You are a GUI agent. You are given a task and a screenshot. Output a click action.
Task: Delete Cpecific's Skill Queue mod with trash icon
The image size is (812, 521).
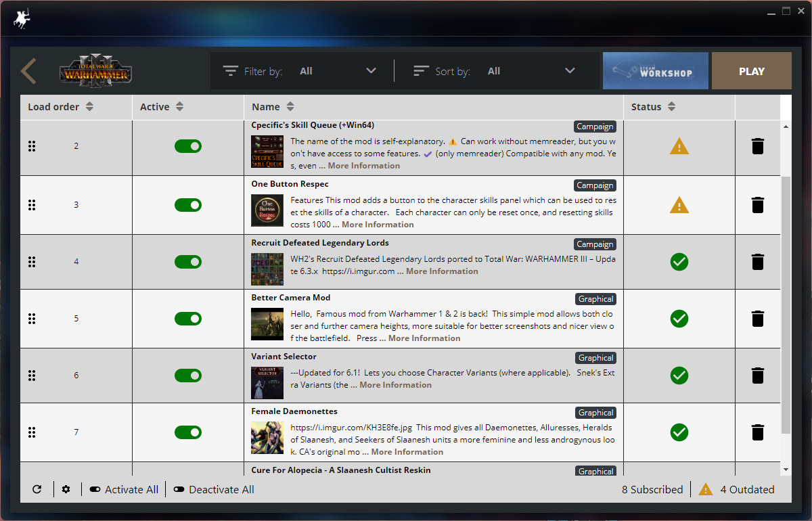[x=758, y=146]
